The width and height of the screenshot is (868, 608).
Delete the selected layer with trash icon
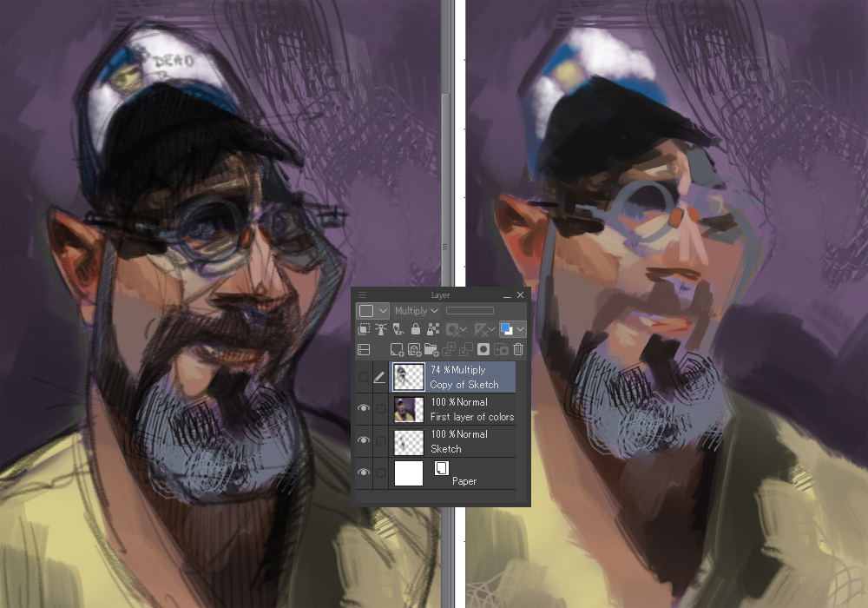click(x=518, y=350)
